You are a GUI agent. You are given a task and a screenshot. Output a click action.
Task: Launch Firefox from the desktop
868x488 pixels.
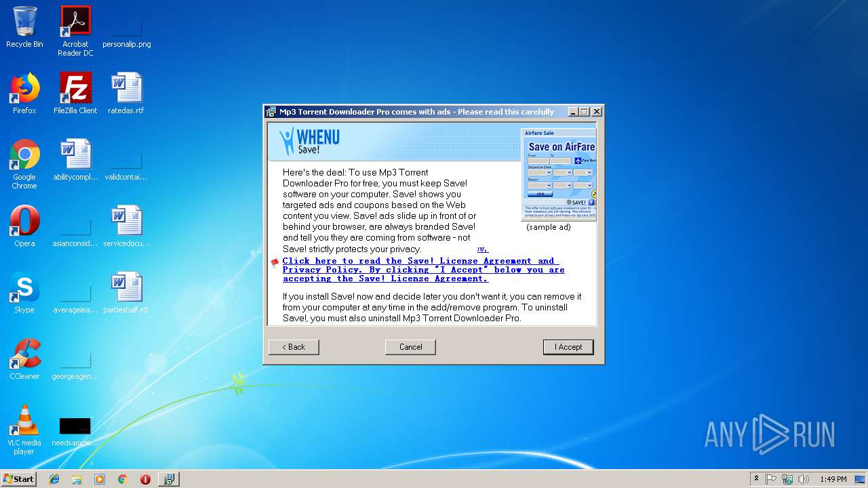24,94
